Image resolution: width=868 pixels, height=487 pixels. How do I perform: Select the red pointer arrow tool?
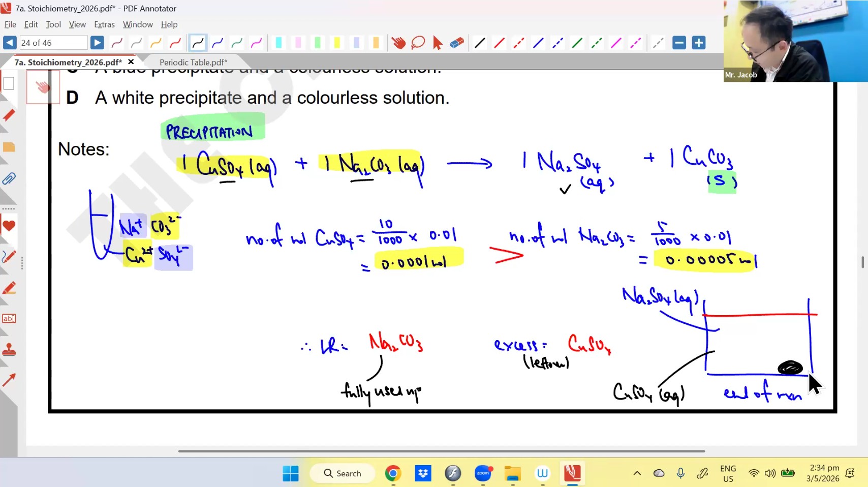[x=437, y=43]
